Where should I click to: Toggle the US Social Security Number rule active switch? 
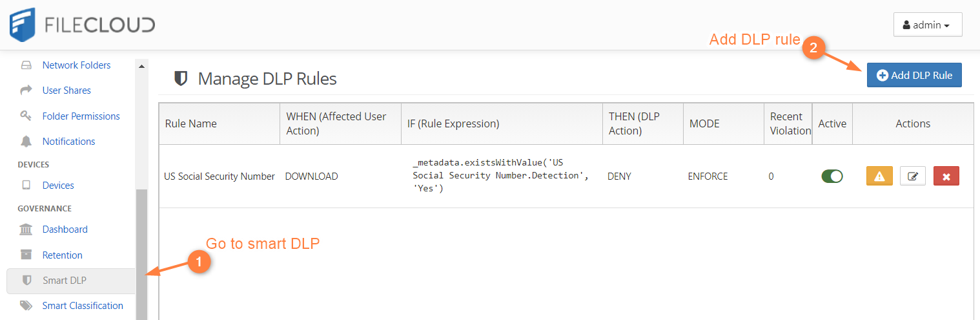832,176
